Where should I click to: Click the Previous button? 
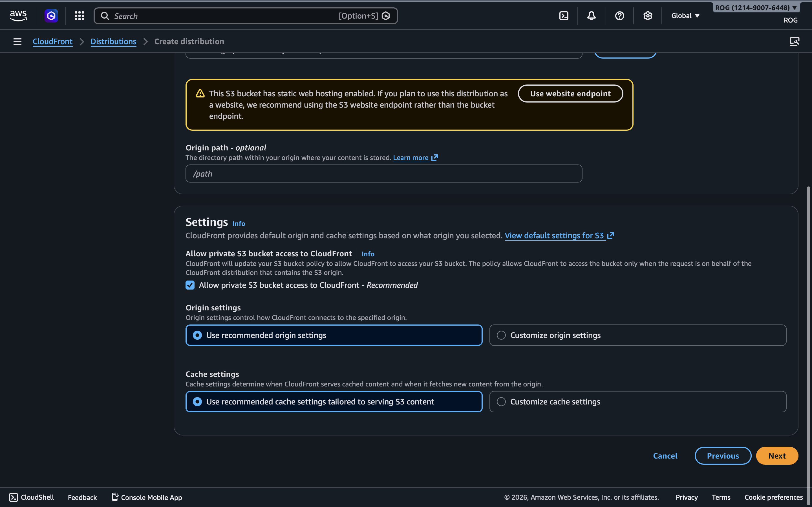coord(723,456)
